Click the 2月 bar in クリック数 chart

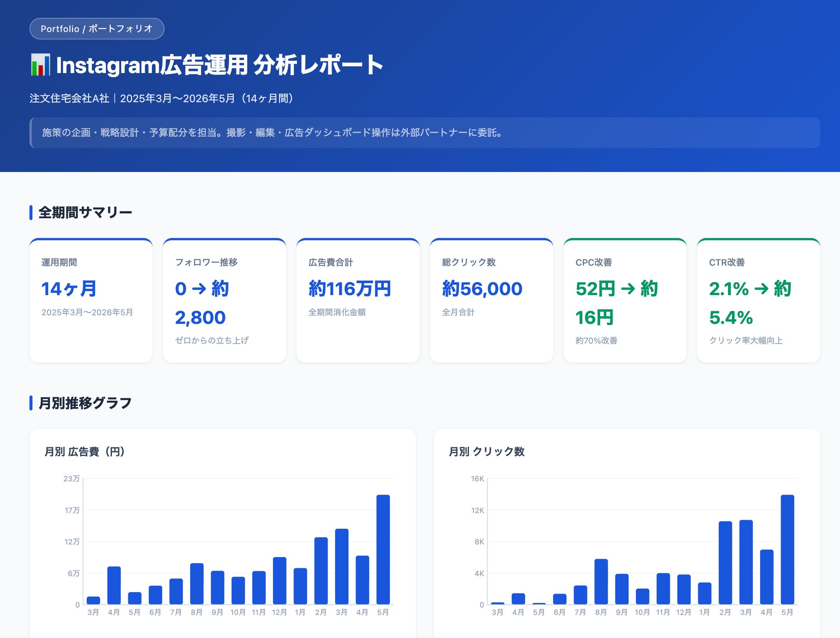pyautogui.click(x=725, y=563)
